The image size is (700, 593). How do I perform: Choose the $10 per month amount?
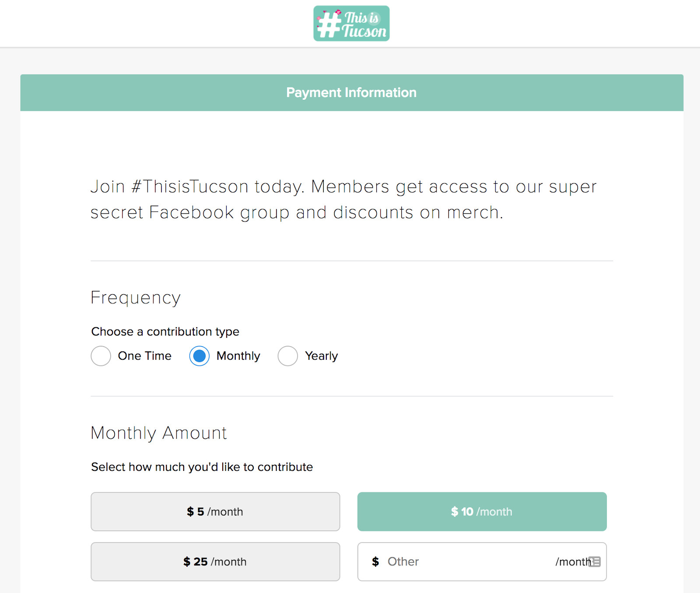[482, 512]
